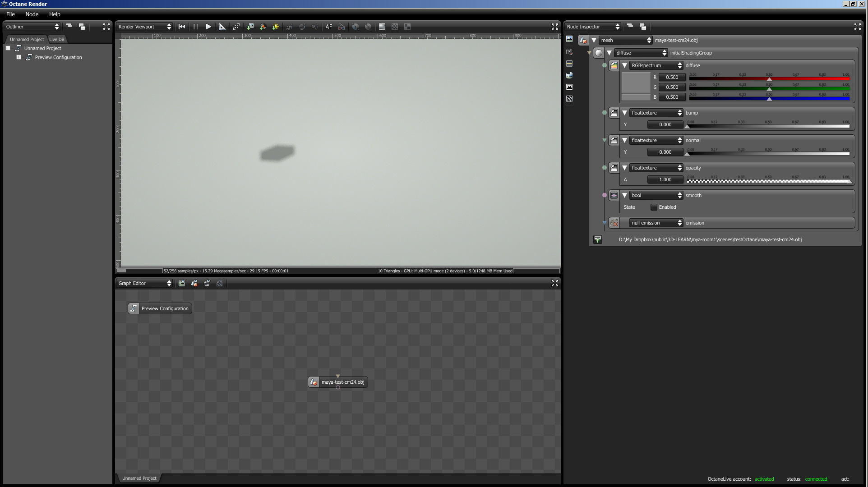The image size is (868, 487).
Task: Select the maya-test-cm24.obj graph node
Action: 342,382
